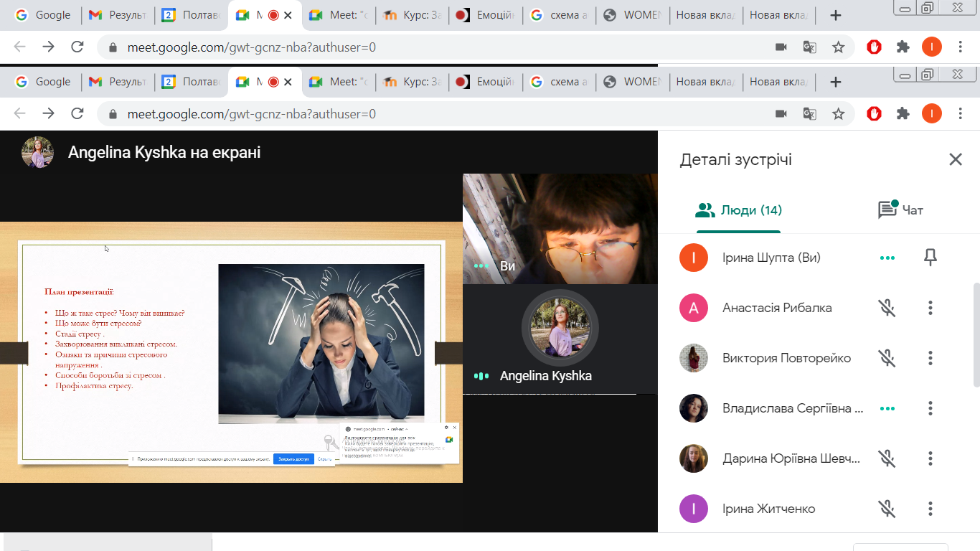Click the name 'Владислава Сергіївна' in the people list

(793, 408)
